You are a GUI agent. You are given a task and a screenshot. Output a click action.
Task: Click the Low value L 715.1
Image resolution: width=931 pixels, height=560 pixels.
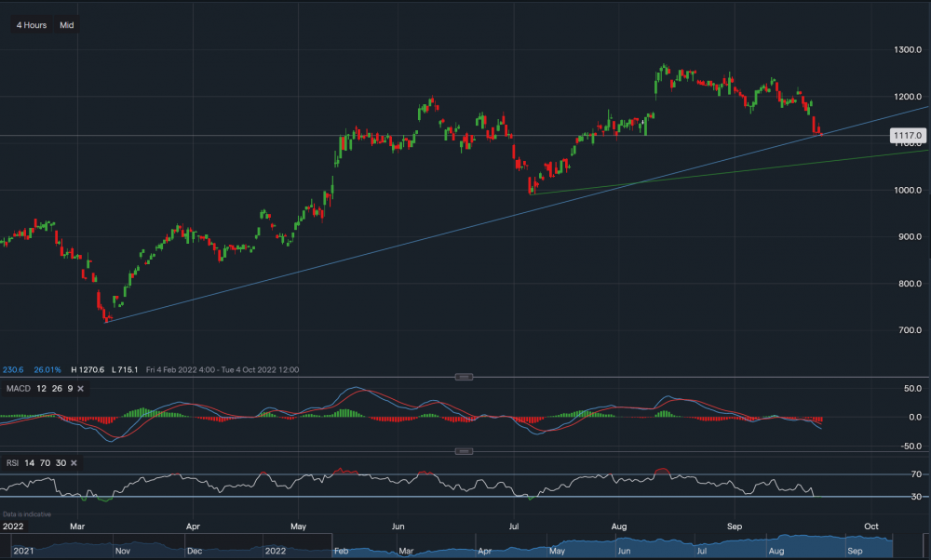click(x=123, y=368)
